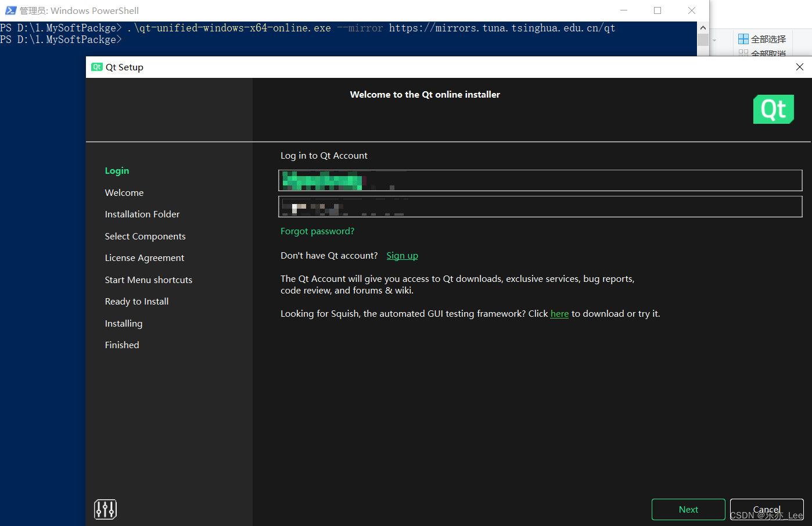This screenshot has width=812, height=526.
Task: Click the 'here' Squish download link
Action: (559, 314)
